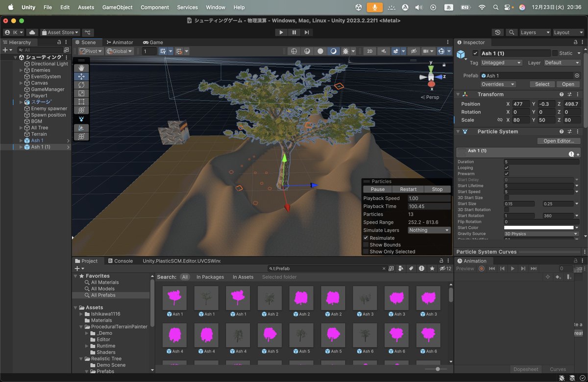
Task: Enable the Static checkbox
Action: point(555,53)
